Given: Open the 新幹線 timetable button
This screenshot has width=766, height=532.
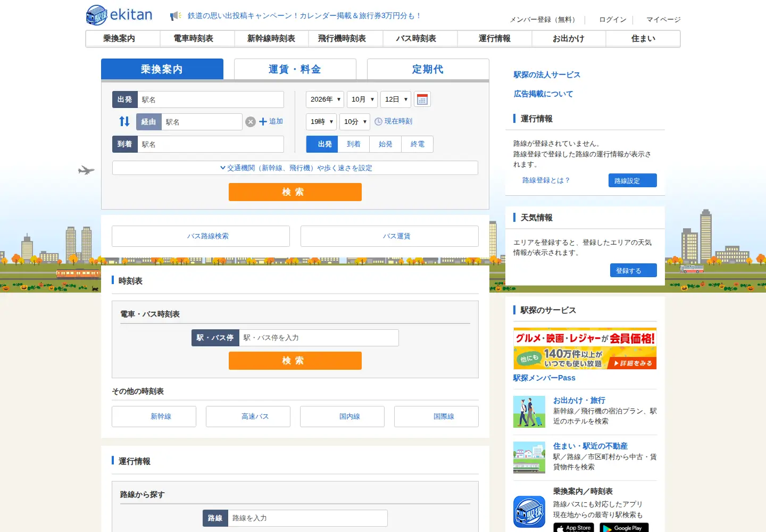Looking at the screenshot, I should tap(154, 417).
